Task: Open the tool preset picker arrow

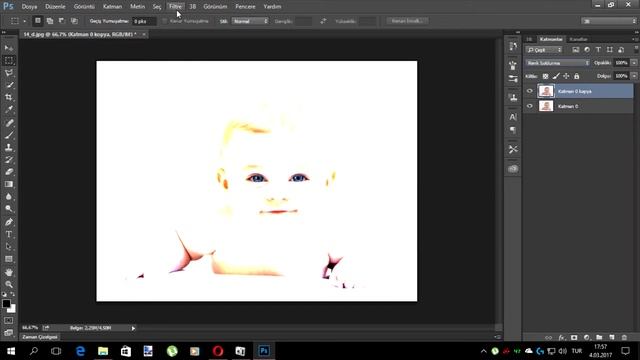Action: [x=24, y=21]
